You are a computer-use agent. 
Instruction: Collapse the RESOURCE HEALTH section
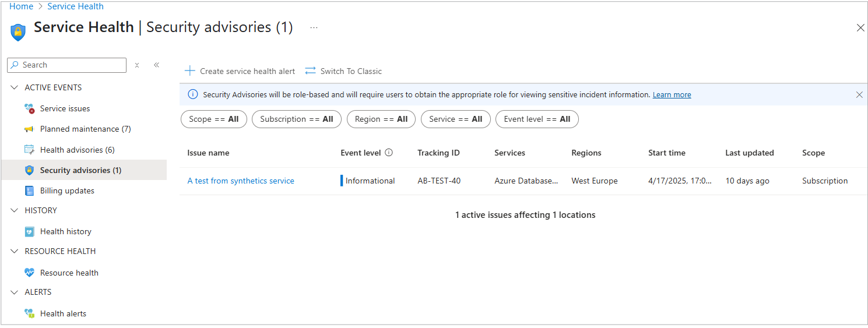(x=15, y=251)
